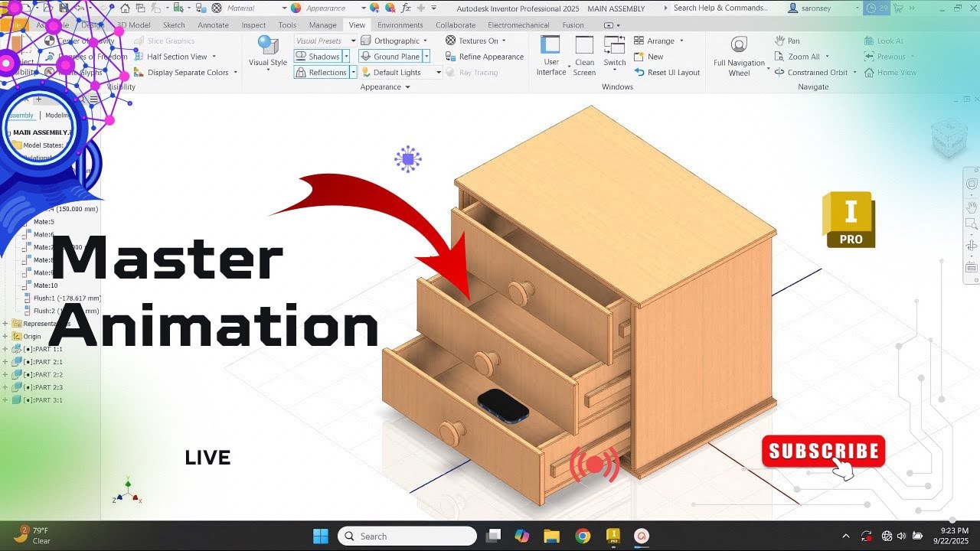This screenshot has width=980, height=551.
Task: Open the Visual Style gallery
Action: coord(268,54)
